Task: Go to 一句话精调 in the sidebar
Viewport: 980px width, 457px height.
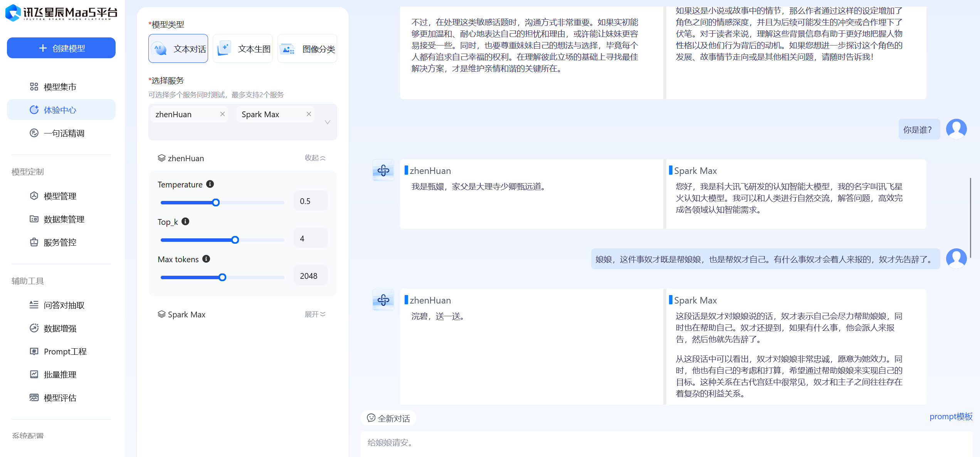Action: point(64,133)
